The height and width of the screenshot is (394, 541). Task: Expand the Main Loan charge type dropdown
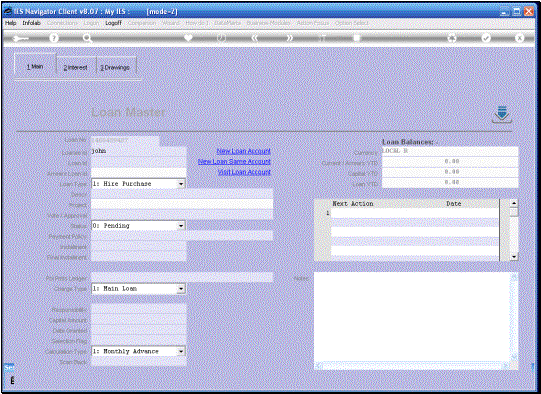point(181,288)
